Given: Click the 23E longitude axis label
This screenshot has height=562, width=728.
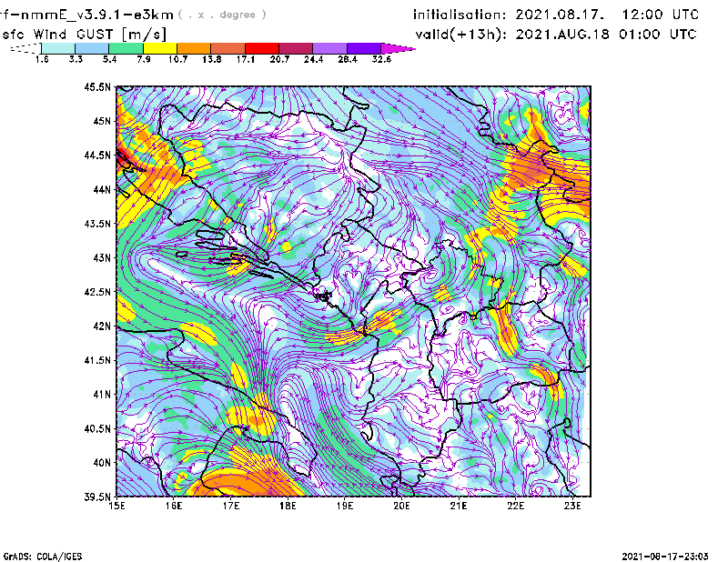Looking at the screenshot, I should click(x=572, y=505).
